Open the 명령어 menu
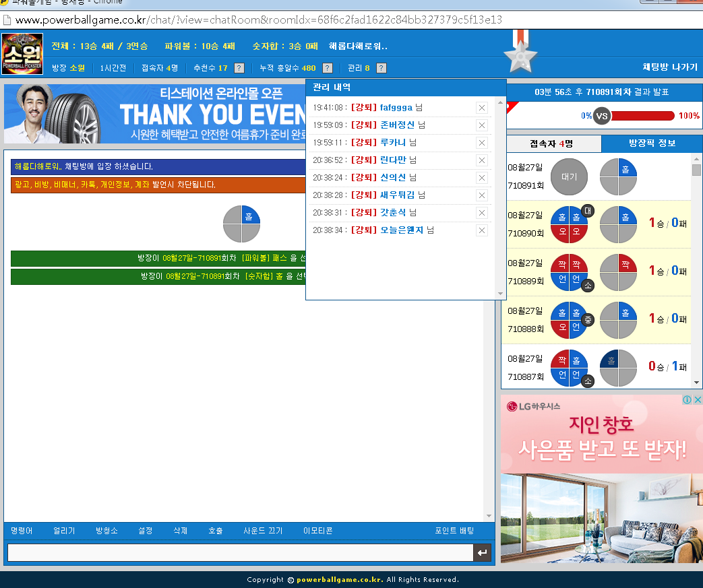The height and width of the screenshot is (588, 703). pos(22,531)
